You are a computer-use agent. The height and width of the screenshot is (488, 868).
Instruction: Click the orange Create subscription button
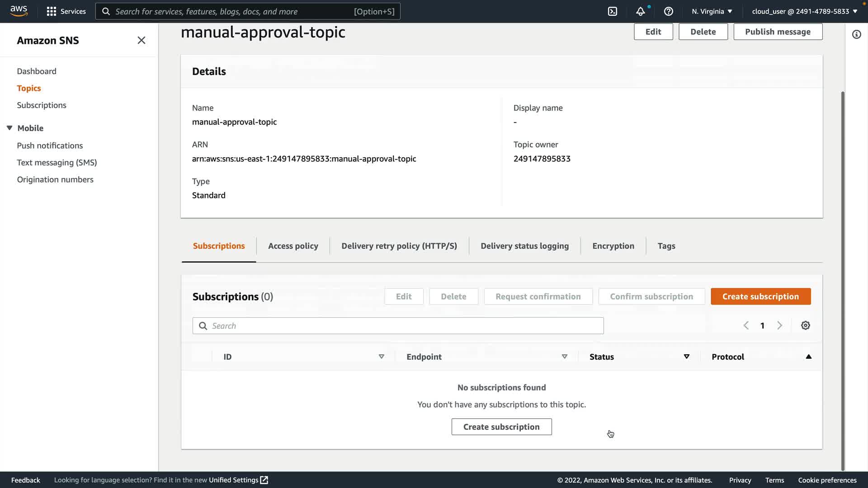tap(760, 296)
